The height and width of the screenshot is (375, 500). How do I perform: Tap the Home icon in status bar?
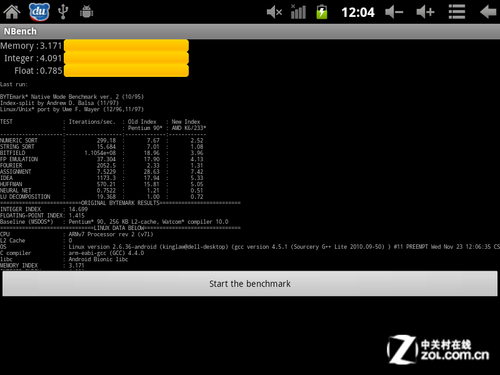pos(12,12)
